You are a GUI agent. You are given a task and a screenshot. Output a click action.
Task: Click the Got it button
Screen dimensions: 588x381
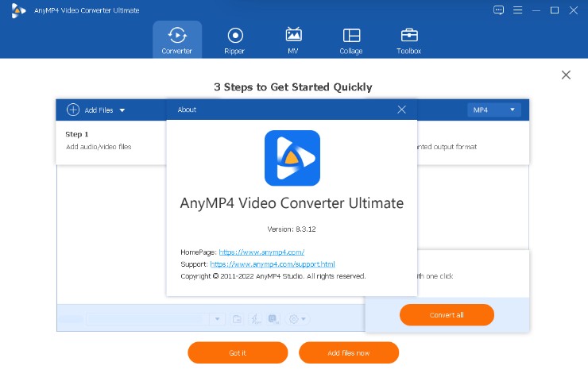[238, 352]
